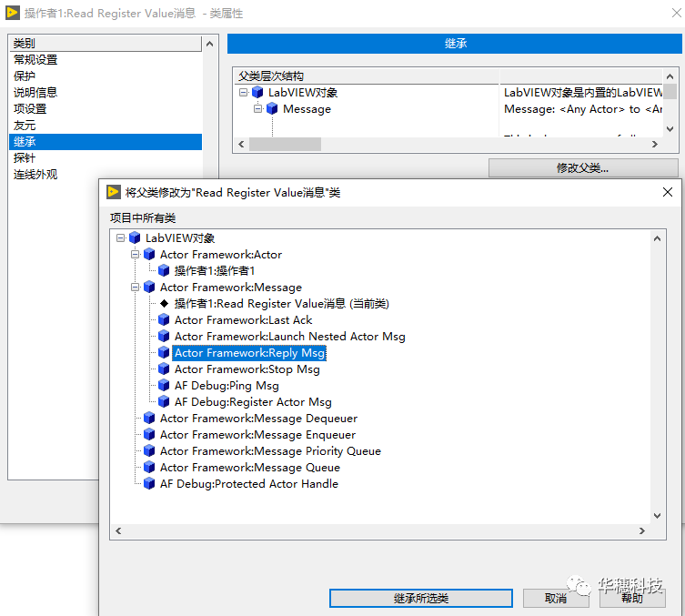The width and height of the screenshot is (685, 616).
Task: Click 继承所选类 button
Action: (420, 598)
